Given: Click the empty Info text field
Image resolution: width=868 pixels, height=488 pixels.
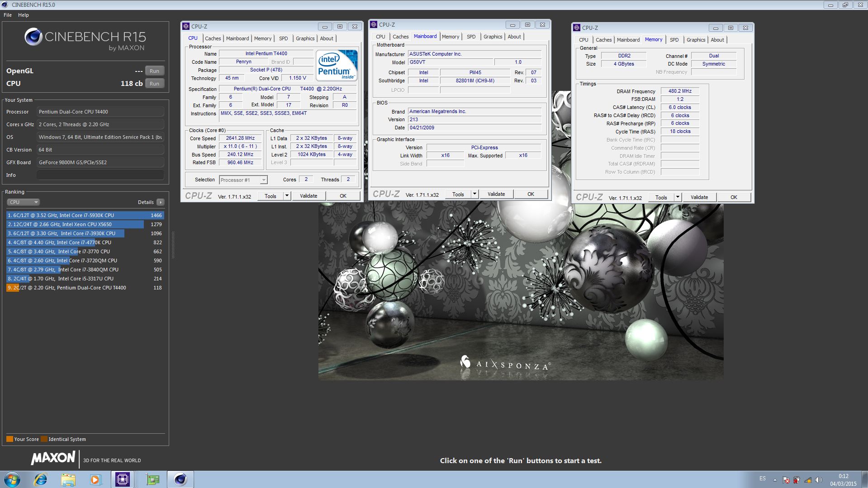Looking at the screenshot, I should coord(100,175).
